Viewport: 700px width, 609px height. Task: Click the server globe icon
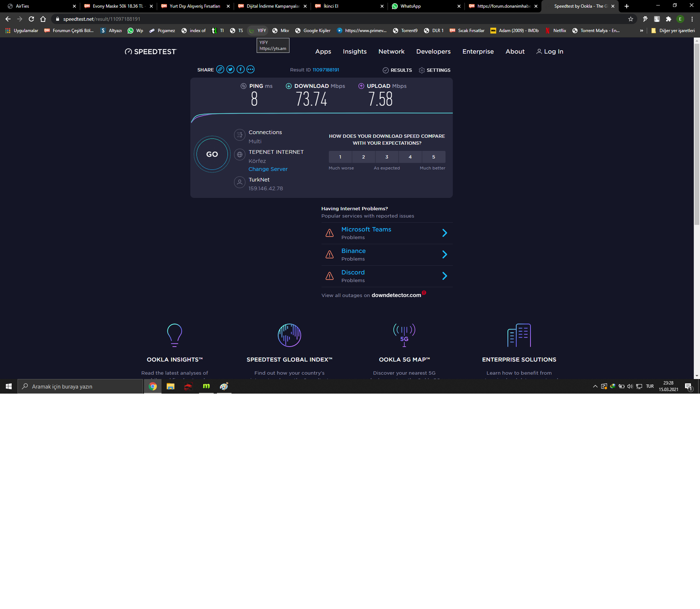click(x=240, y=155)
